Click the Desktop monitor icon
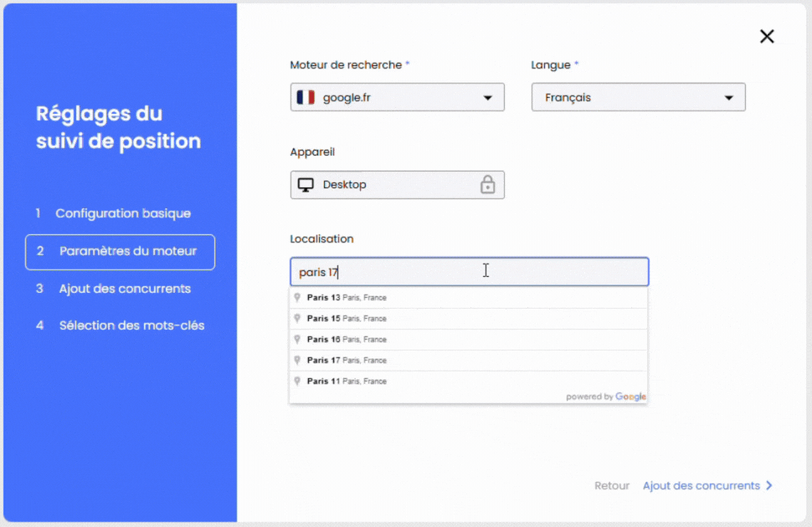Viewport: 812px width, 527px height. tap(306, 184)
